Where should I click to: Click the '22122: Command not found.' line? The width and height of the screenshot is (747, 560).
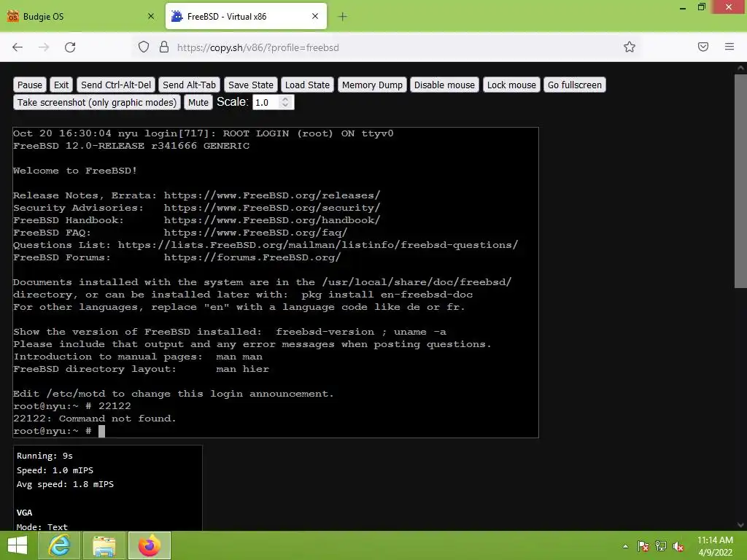(x=94, y=419)
